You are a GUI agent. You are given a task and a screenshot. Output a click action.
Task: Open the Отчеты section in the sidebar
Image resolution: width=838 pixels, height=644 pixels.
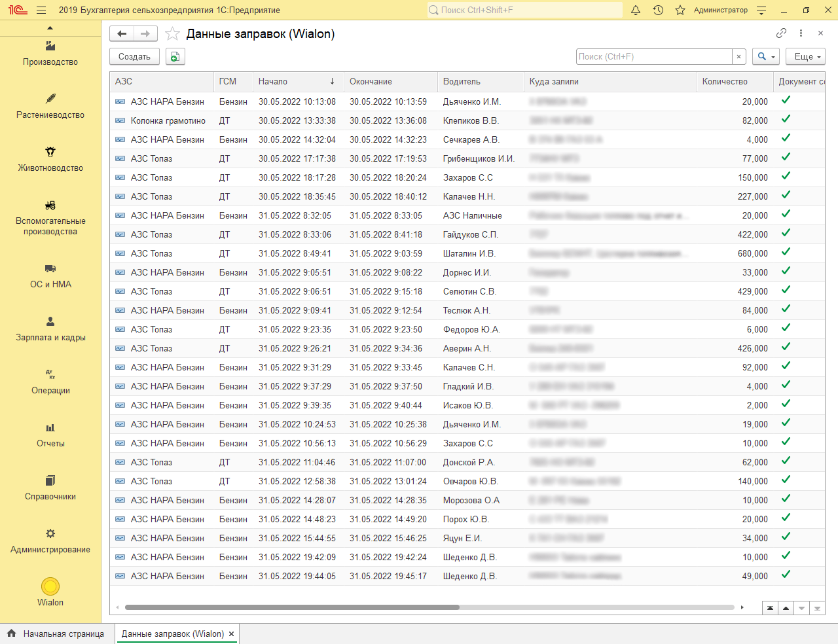click(50, 434)
